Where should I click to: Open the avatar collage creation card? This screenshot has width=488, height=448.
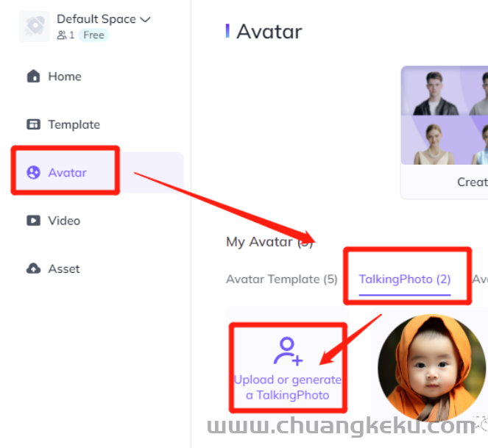click(x=445, y=132)
